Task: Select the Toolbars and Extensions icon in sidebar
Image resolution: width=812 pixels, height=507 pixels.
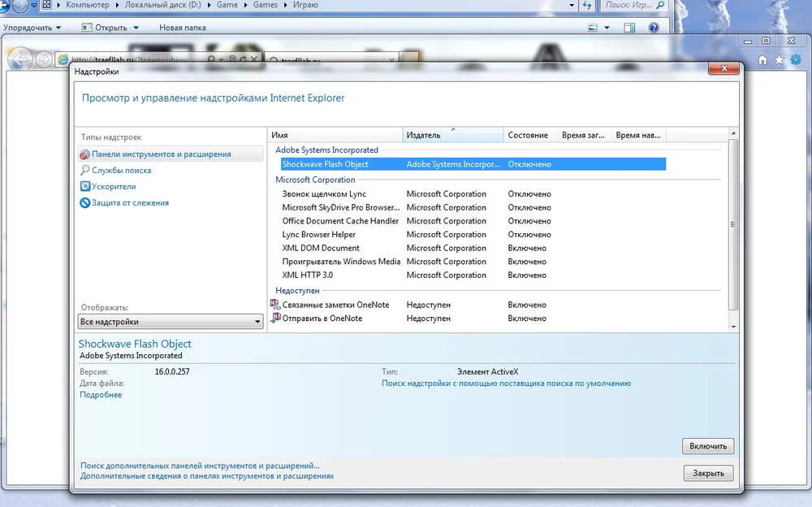Action: [x=85, y=154]
